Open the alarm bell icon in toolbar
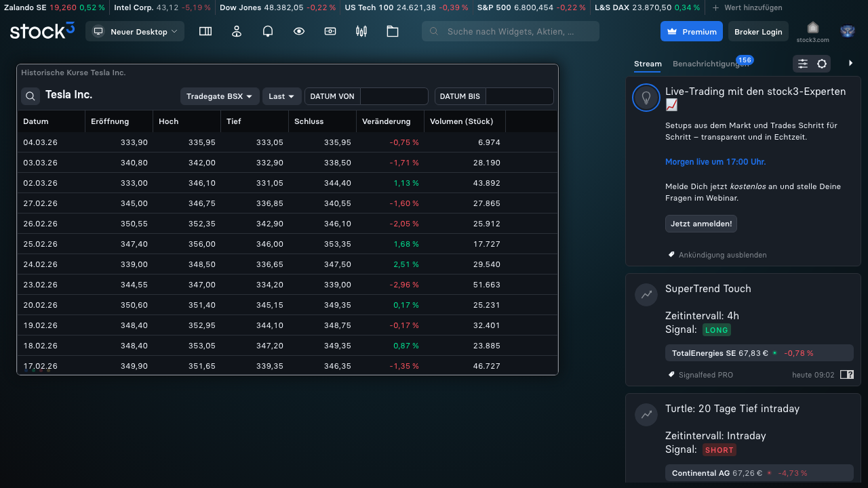Viewport: 868px width, 488px height. (x=268, y=31)
